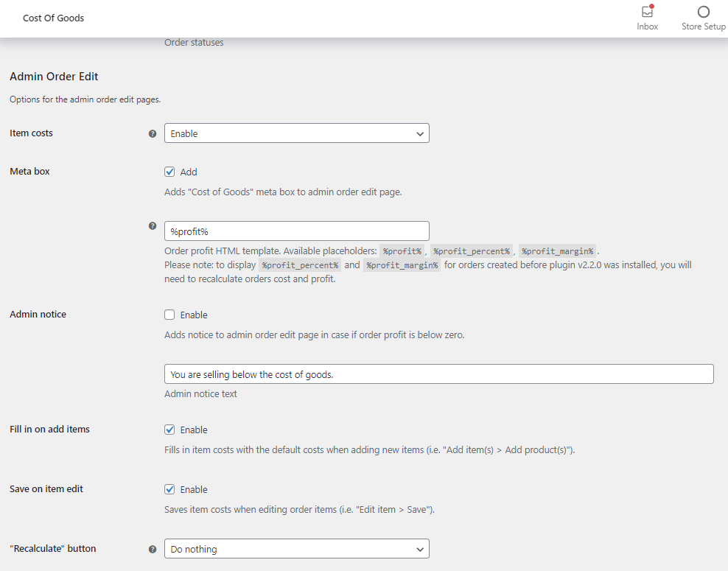
Task: Click Enable label beside Admin notice
Action: pyautogui.click(x=194, y=315)
